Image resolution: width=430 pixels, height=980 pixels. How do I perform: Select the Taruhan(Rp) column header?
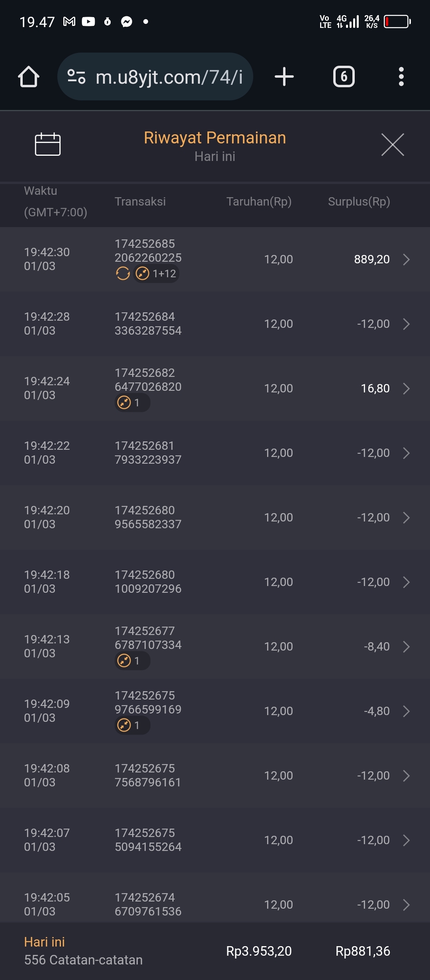point(259,202)
